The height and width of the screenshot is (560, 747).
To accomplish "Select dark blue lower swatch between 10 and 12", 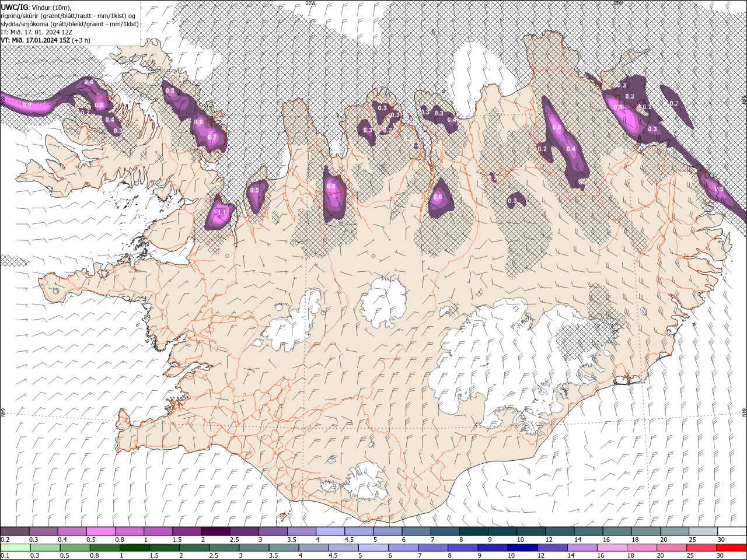I will (x=522, y=548).
